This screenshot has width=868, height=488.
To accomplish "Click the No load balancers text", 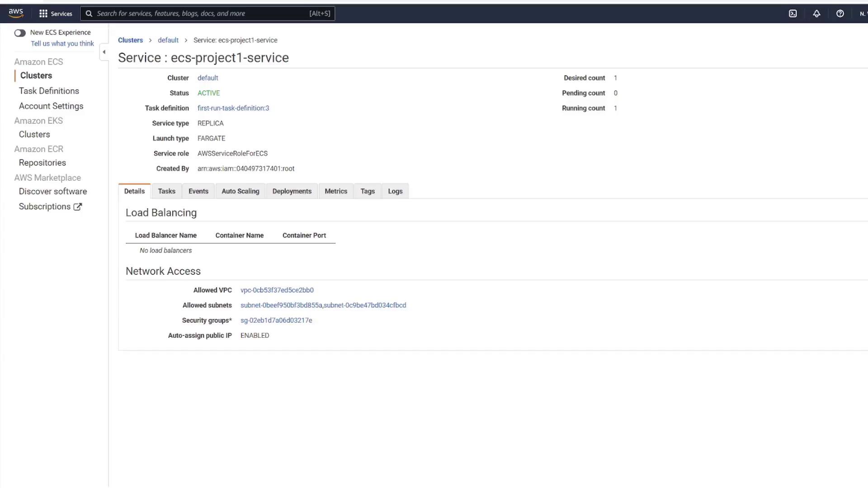I will coord(165,250).
